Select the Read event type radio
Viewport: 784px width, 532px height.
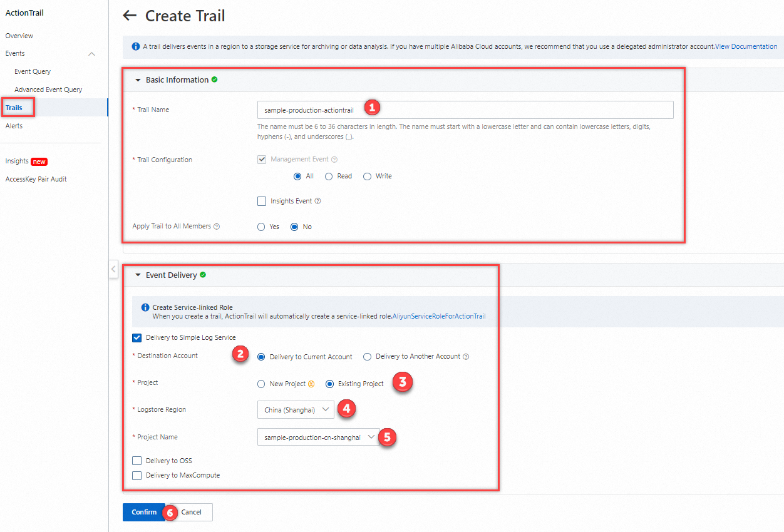point(329,176)
